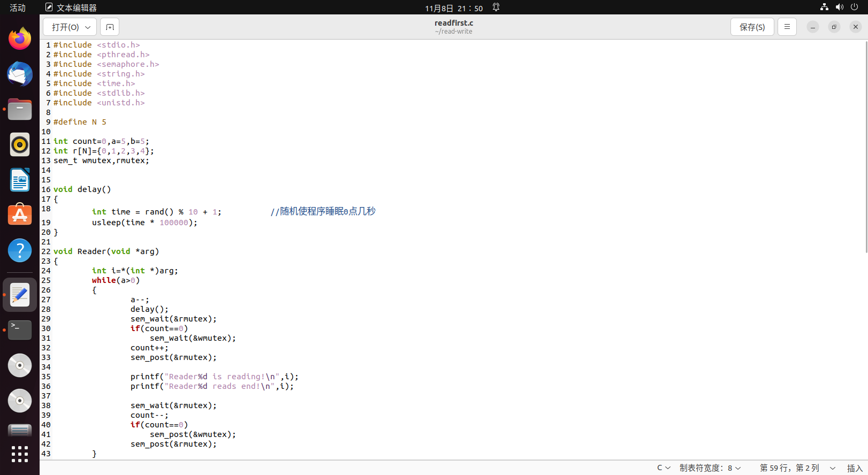Screen dimensions: 868x475
Task: Click the Open (打开) button
Action: (65, 27)
